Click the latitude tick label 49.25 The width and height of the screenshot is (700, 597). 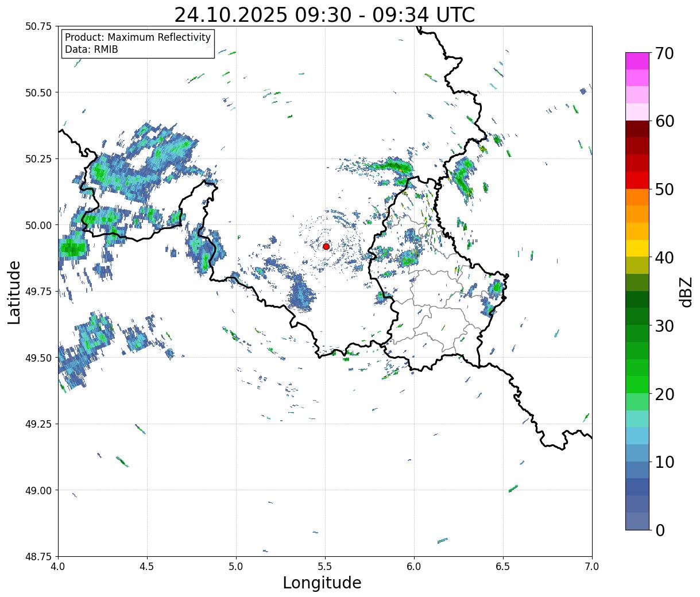(38, 424)
